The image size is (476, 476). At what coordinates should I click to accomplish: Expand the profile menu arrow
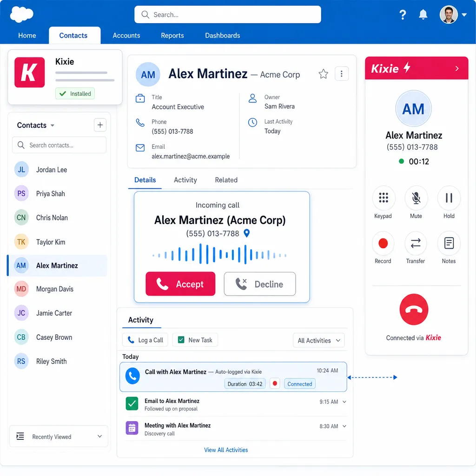tap(464, 14)
